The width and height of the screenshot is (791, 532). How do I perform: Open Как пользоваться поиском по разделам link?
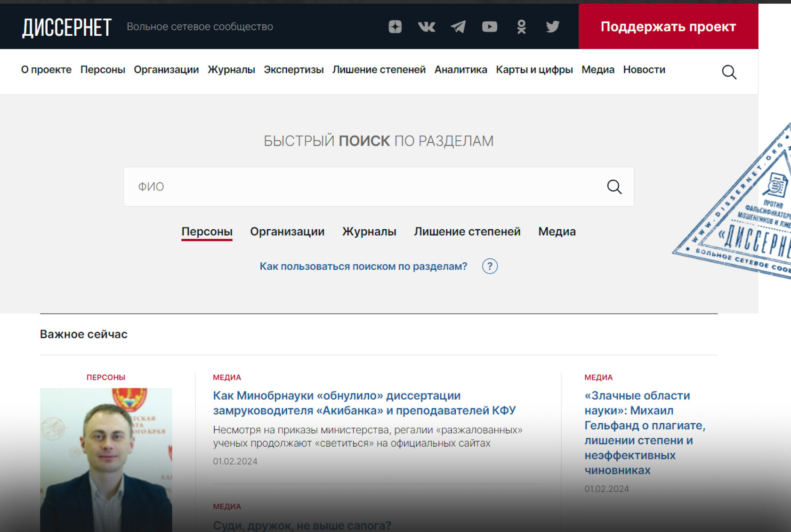(363, 266)
